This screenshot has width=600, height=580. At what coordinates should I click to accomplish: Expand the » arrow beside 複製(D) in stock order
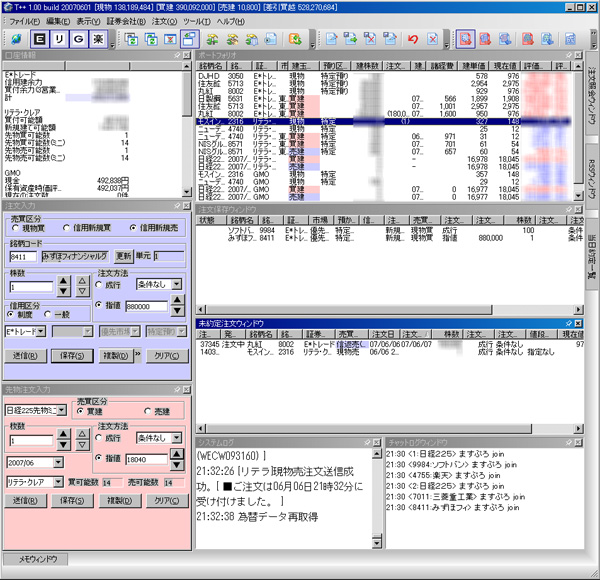pos(138,354)
